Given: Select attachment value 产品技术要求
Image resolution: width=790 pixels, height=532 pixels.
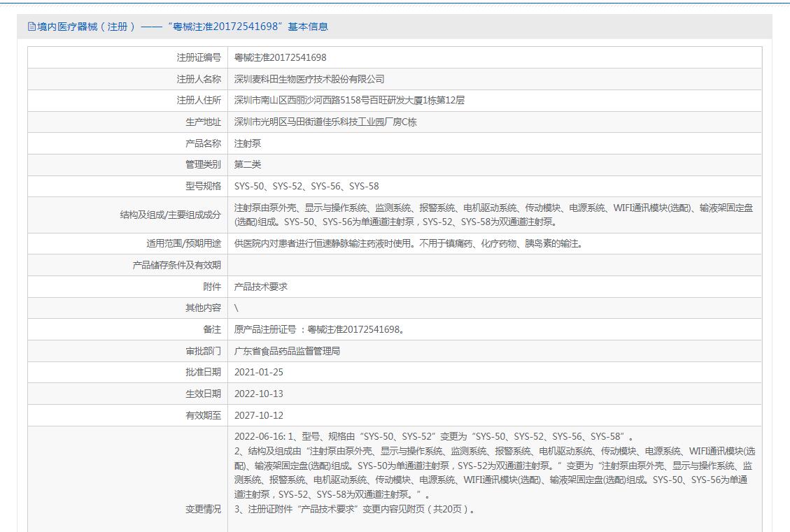Looking at the screenshot, I should [x=260, y=287].
